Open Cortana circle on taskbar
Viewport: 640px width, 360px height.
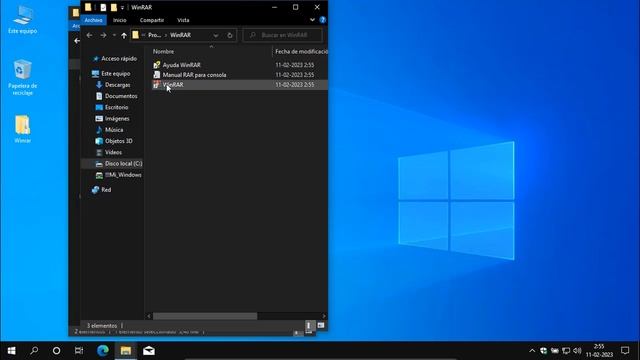click(x=56, y=351)
